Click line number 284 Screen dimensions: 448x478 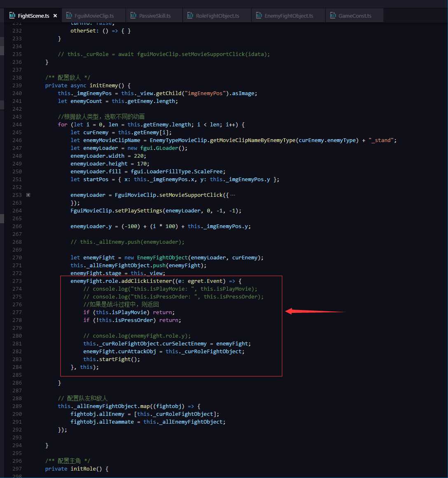(x=17, y=367)
